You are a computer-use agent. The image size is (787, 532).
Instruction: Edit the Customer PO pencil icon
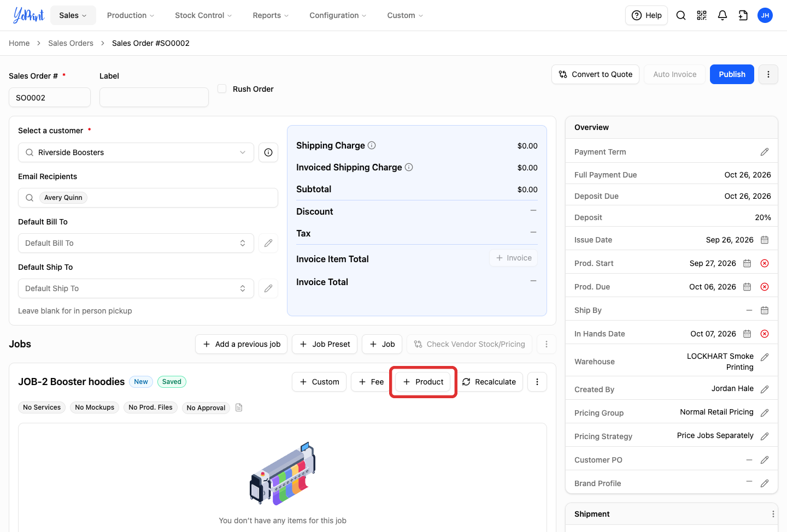point(765,460)
